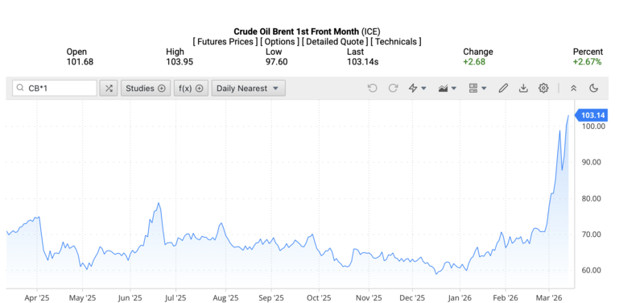Click the High value 103.95

(x=180, y=62)
